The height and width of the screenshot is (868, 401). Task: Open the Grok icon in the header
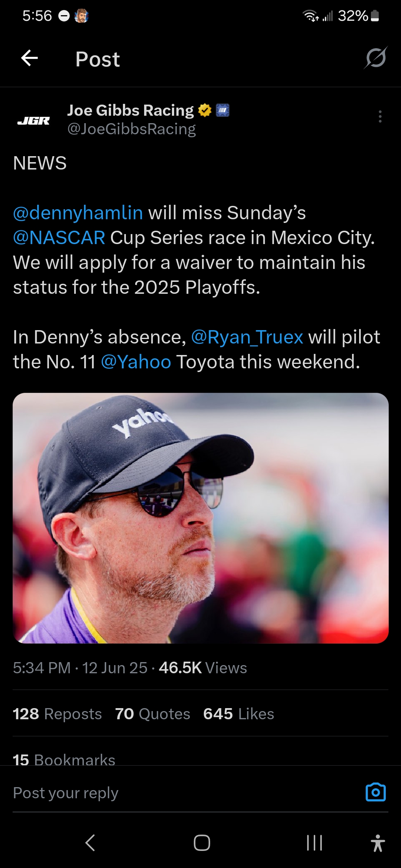pyautogui.click(x=376, y=58)
